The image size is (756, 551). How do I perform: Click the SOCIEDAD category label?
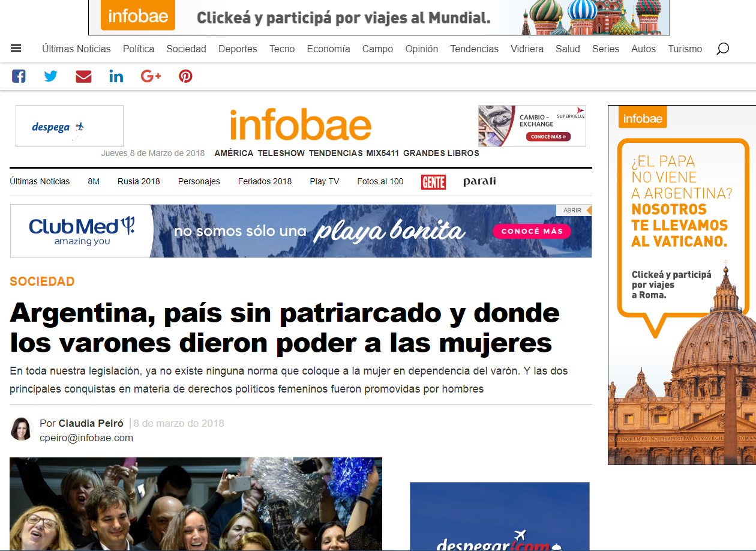(42, 282)
